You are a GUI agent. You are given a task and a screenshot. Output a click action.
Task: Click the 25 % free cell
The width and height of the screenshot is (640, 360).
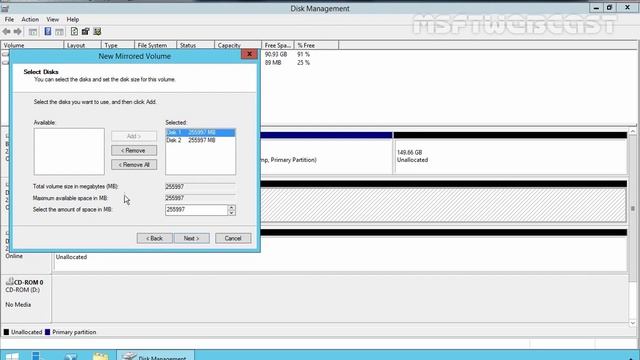coord(303,63)
